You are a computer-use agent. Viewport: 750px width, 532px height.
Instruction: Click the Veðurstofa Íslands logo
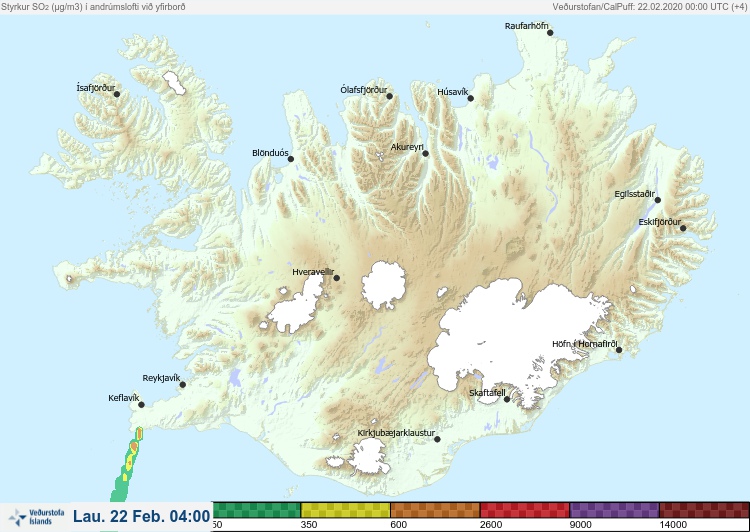pyautogui.click(x=36, y=517)
